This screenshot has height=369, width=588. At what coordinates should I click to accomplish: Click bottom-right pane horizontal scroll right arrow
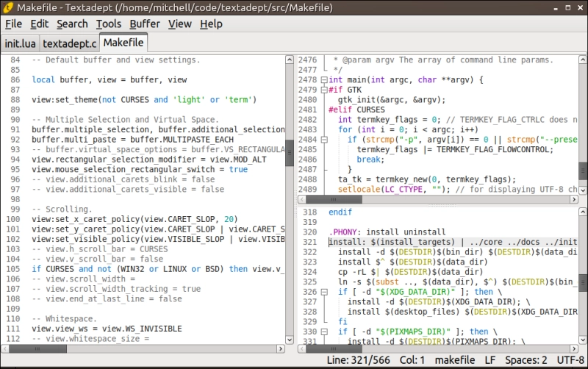[574, 349]
